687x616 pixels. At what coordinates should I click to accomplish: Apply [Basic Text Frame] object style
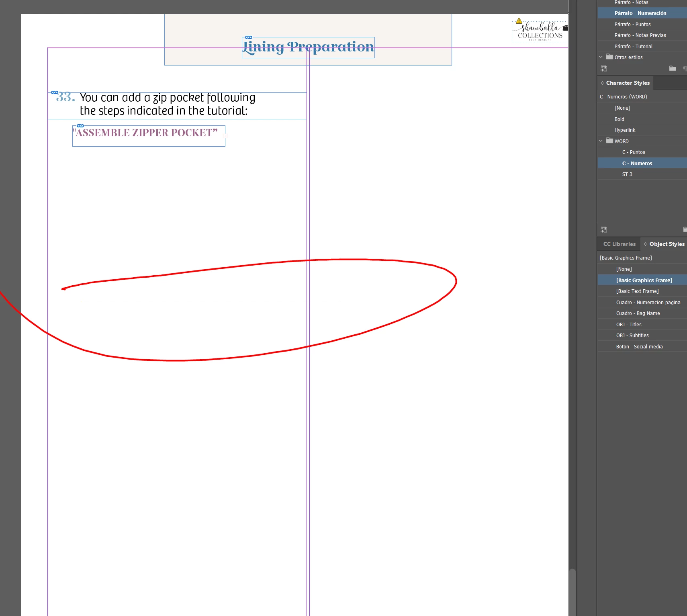point(642,291)
